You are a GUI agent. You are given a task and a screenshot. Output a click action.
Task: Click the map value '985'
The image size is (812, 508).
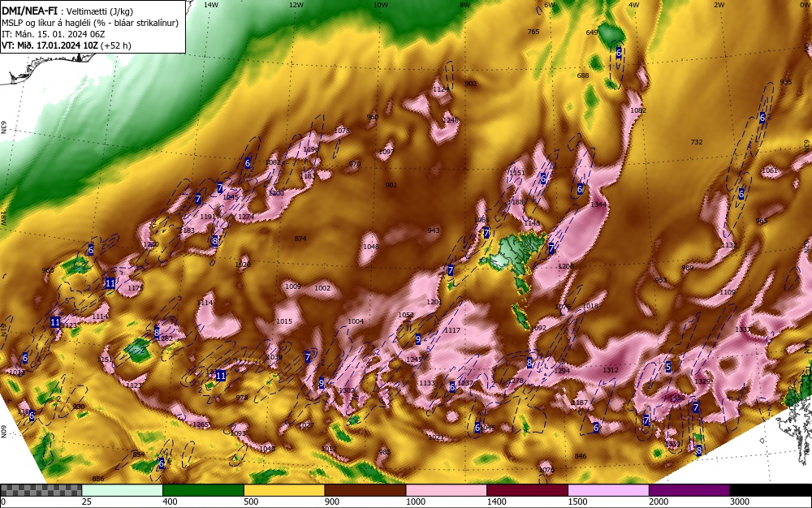click(x=384, y=452)
